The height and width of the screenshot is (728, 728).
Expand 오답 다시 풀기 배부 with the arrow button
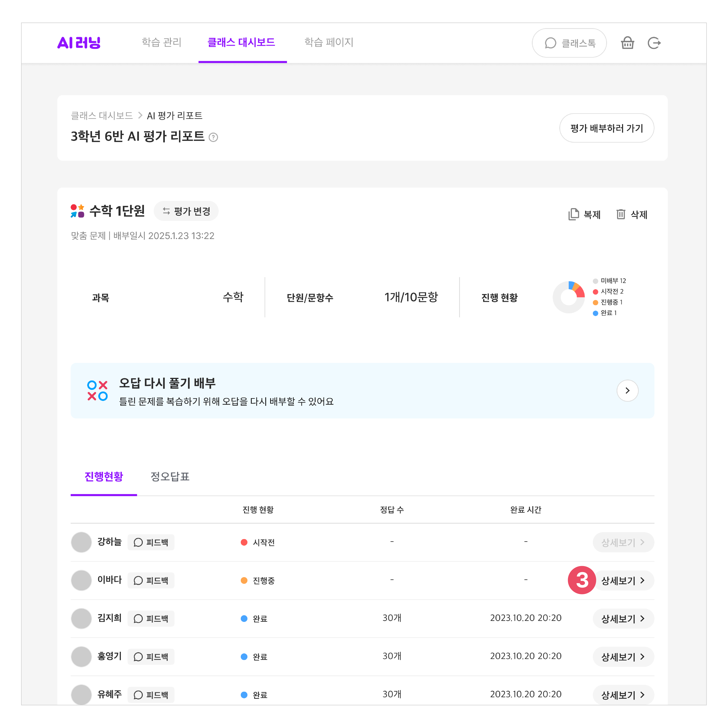627,391
